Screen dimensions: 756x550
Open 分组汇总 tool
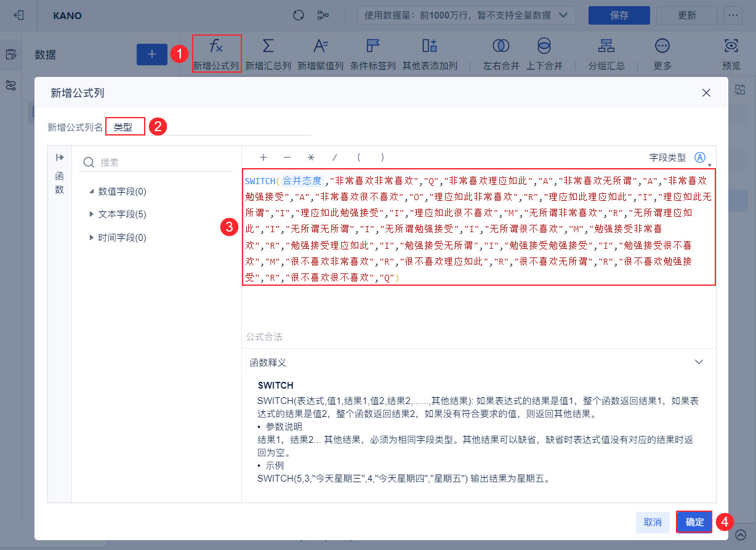[606, 54]
